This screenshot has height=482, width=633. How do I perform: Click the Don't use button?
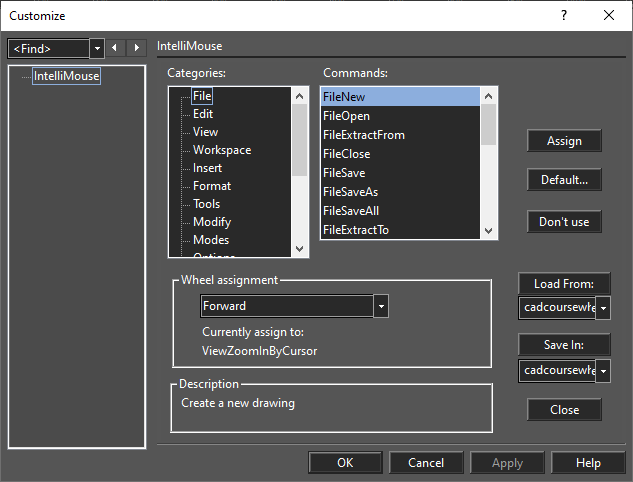point(564,222)
